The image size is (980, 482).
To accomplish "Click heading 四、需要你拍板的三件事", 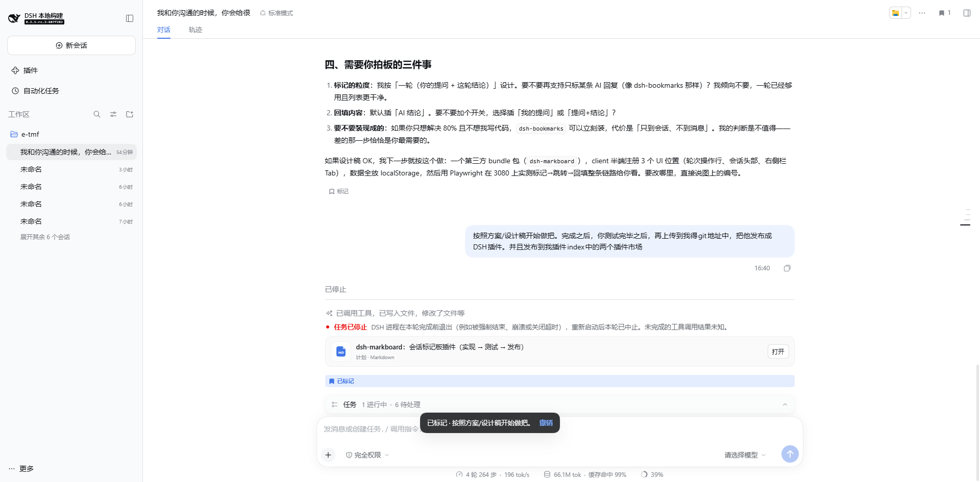I will tap(378, 65).
